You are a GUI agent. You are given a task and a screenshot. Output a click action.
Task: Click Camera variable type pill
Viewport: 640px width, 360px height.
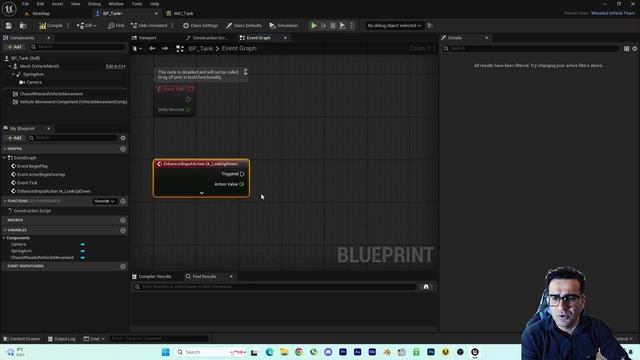click(82, 244)
